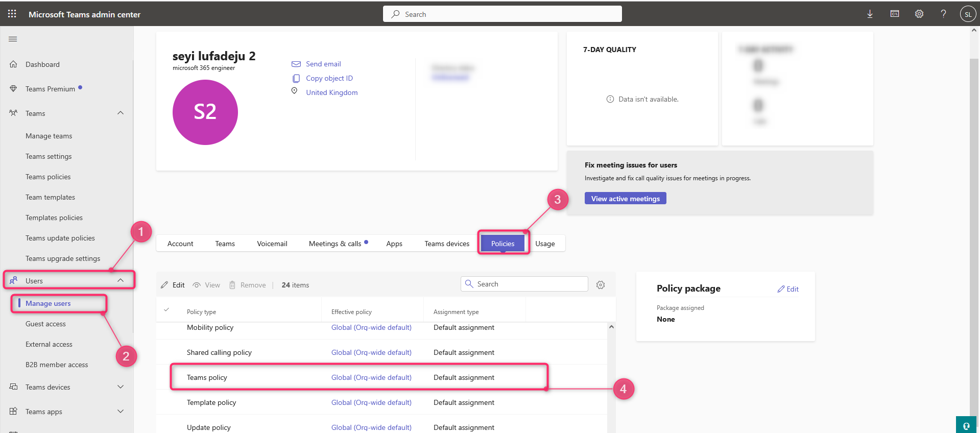980x433 pixels.
Task: Click the Edit pencil icon in policy toolbar
Action: [164, 285]
